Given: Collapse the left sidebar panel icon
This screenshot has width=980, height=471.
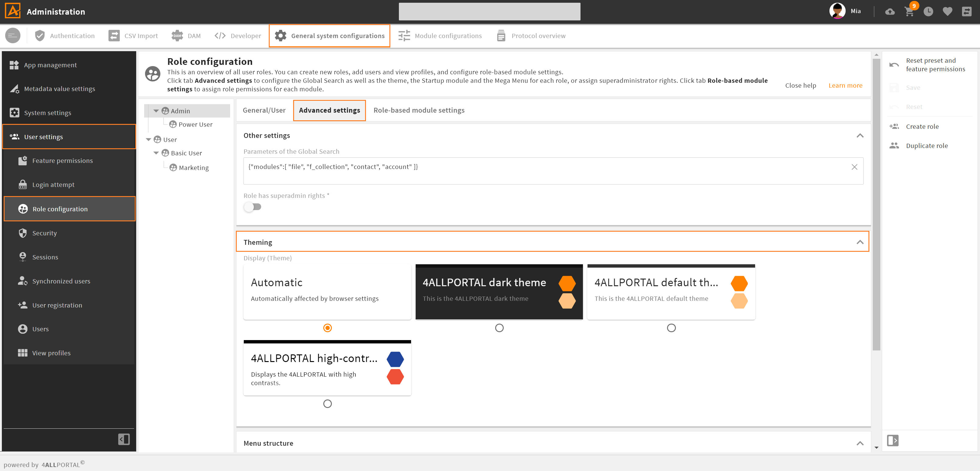Looking at the screenshot, I should coord(124,439).
